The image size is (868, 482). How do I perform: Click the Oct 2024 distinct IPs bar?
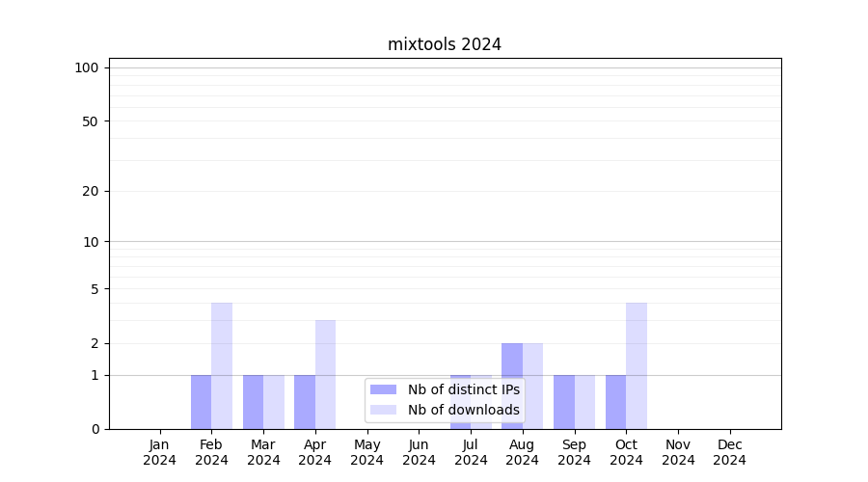(615, 402)
